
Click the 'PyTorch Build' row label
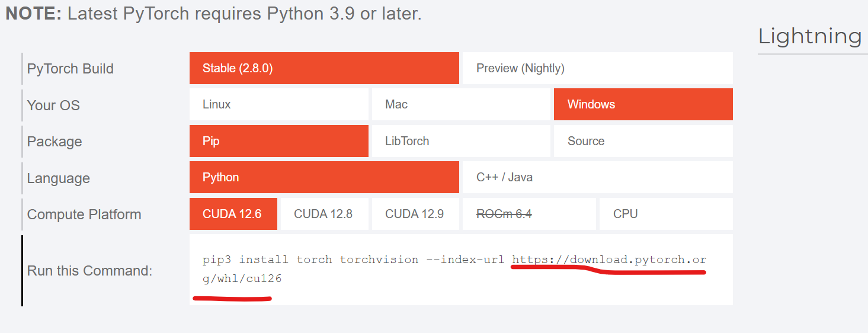pos(71,69)
